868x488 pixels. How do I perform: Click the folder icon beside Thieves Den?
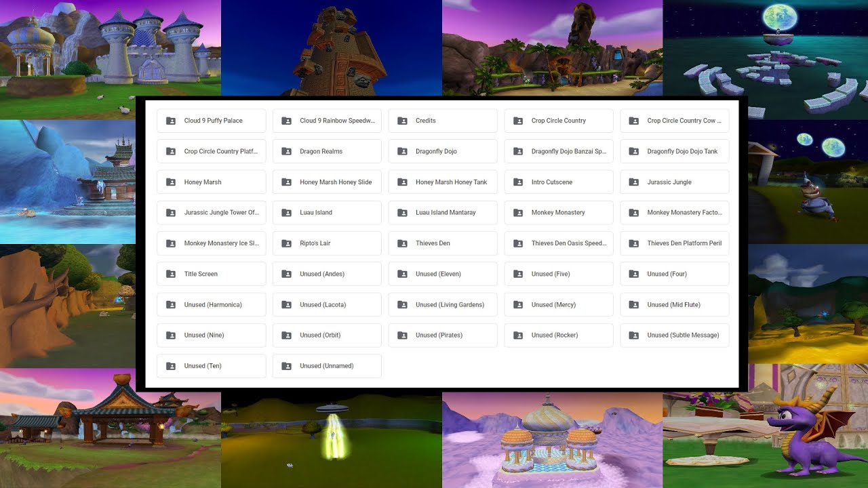[x=402, y=243]
